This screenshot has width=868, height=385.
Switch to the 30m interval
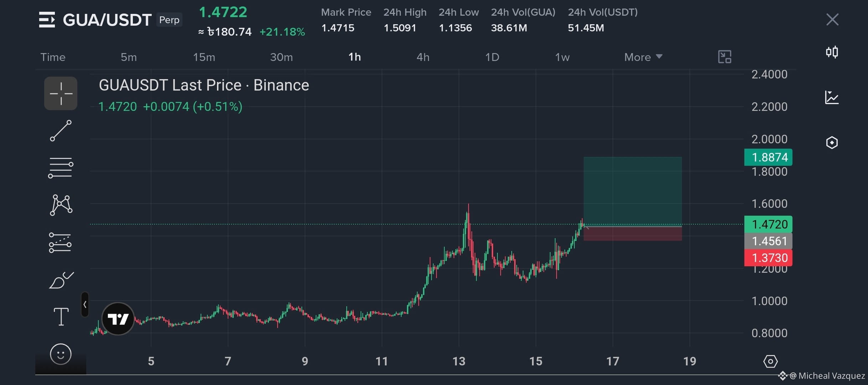coord(281,57)
